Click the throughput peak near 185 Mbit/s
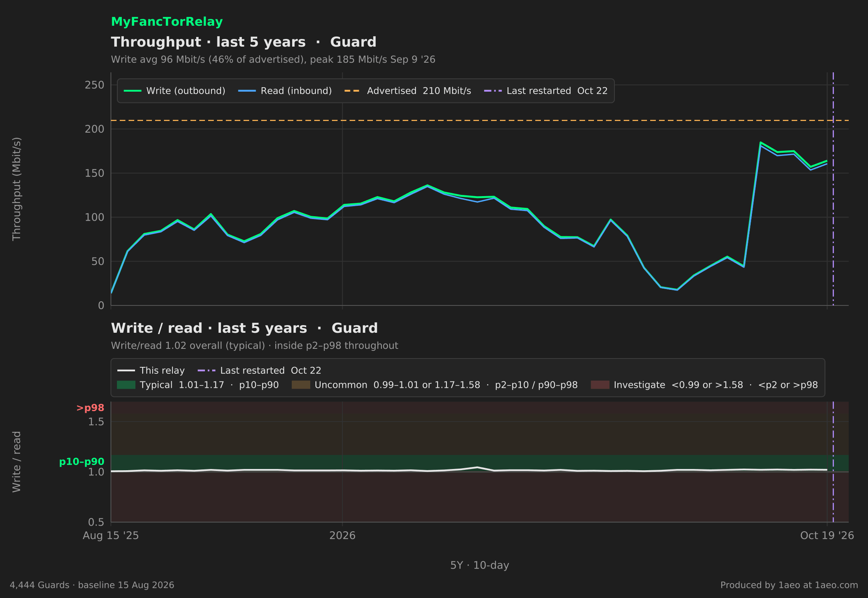This screenshot has height=598, width=868. [x=760, y=142]
